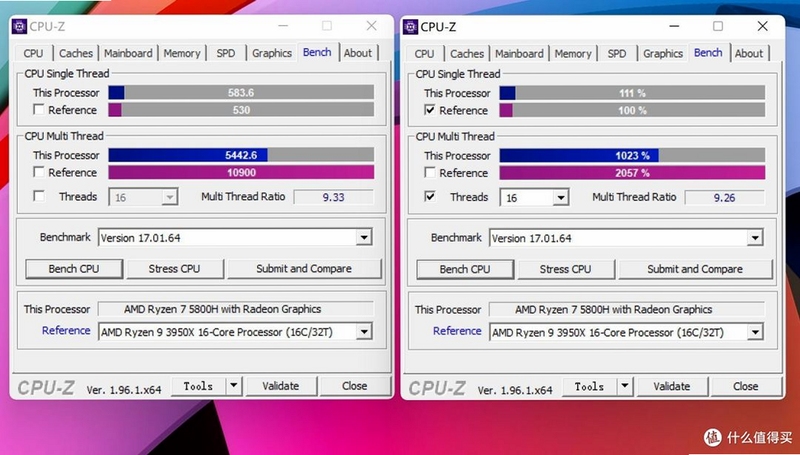Switch to CPU tab in left window
The image size is (800, 455).
(33, 53)
